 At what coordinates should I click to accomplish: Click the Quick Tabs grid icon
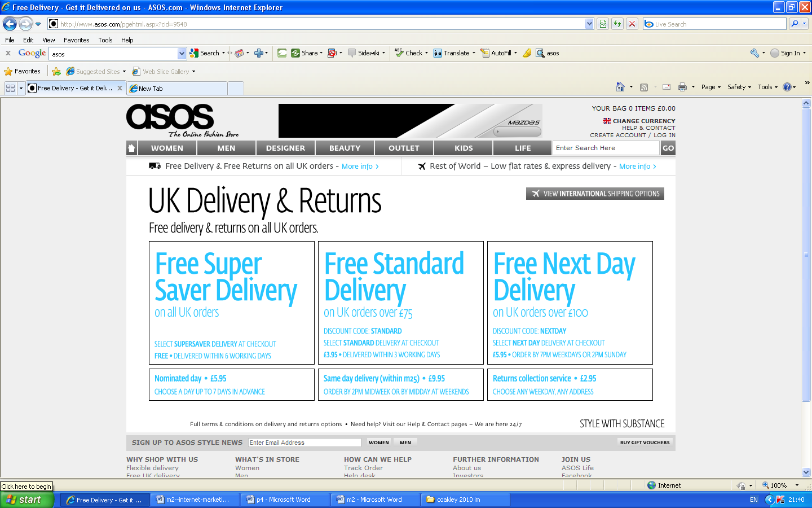click(x=10, y=88)
